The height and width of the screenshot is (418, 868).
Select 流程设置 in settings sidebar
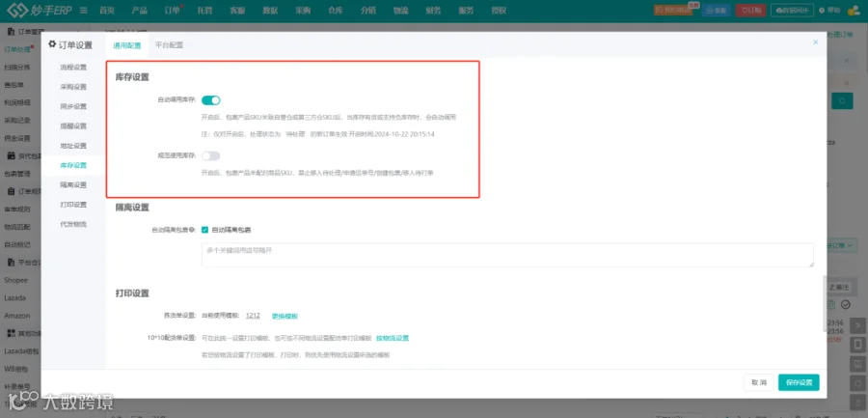click(x=73, y=67)
